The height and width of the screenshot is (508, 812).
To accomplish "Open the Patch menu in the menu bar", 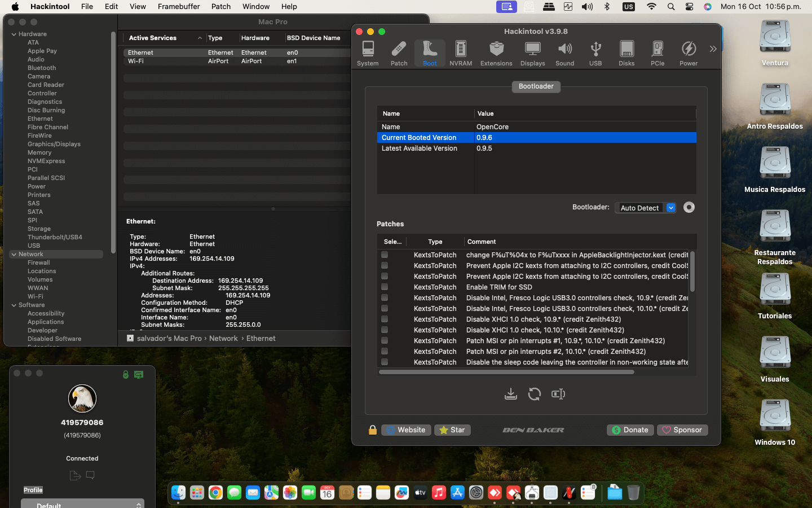I will (x=221, y=7).
